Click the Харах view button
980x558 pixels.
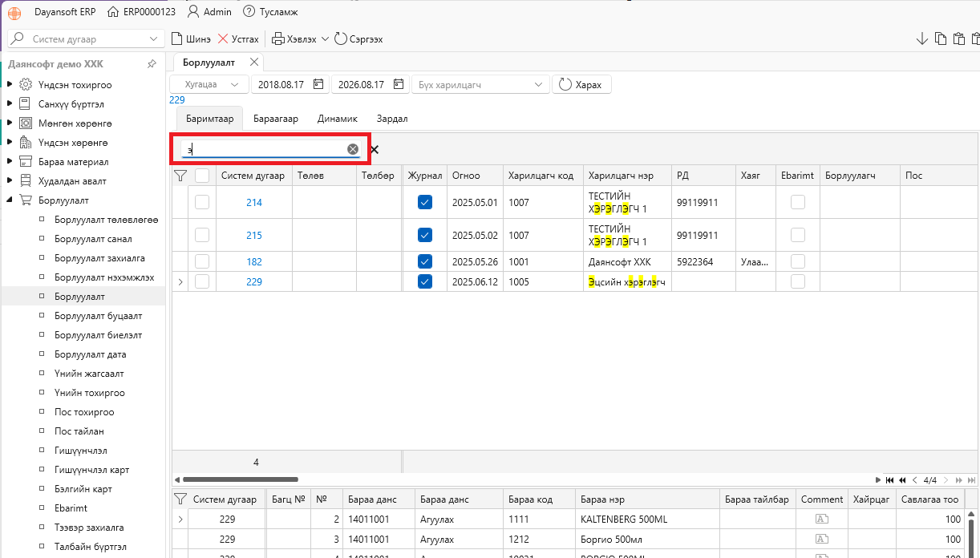coord(581,84)
